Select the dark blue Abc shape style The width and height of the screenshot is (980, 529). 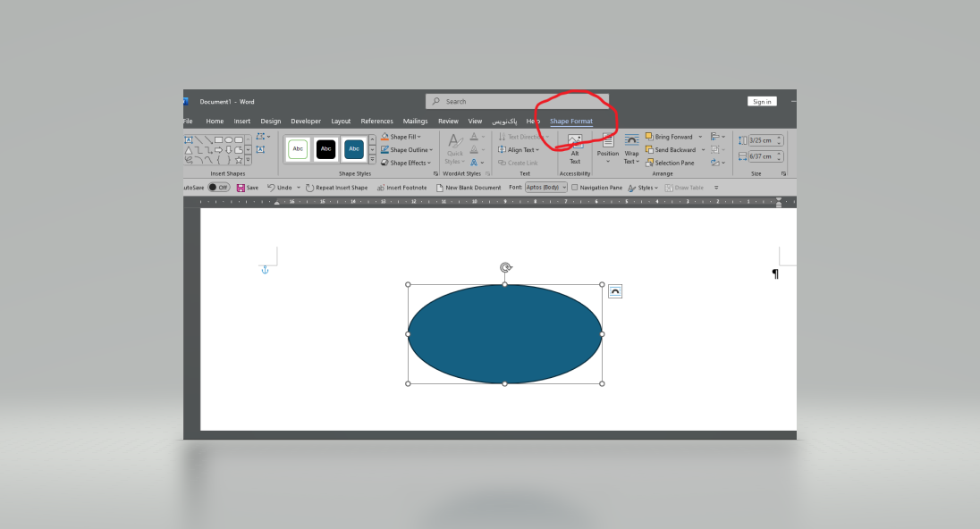click(353, 148)
